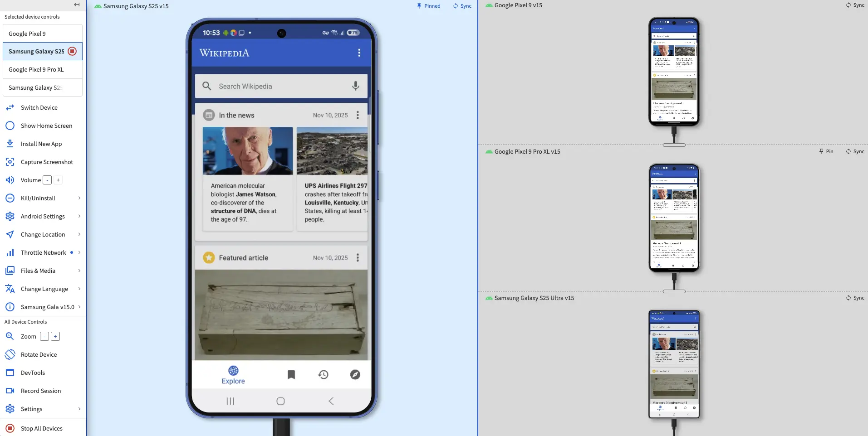Open the Wikipedia app overflow menu
Screen dimensions: 868x436
click(359, 53)
